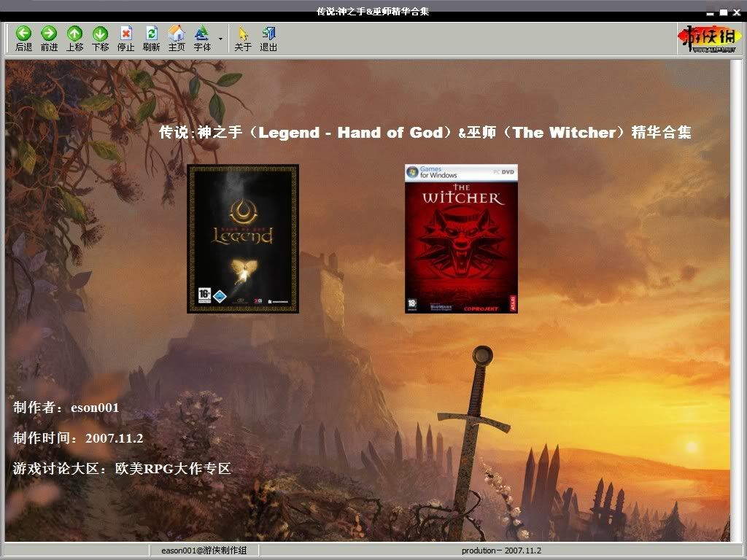Viewport: 747px width, 560px height.
Task: Click the 欧美RPG大作专区 forum text
Action: tap(173, 468)
